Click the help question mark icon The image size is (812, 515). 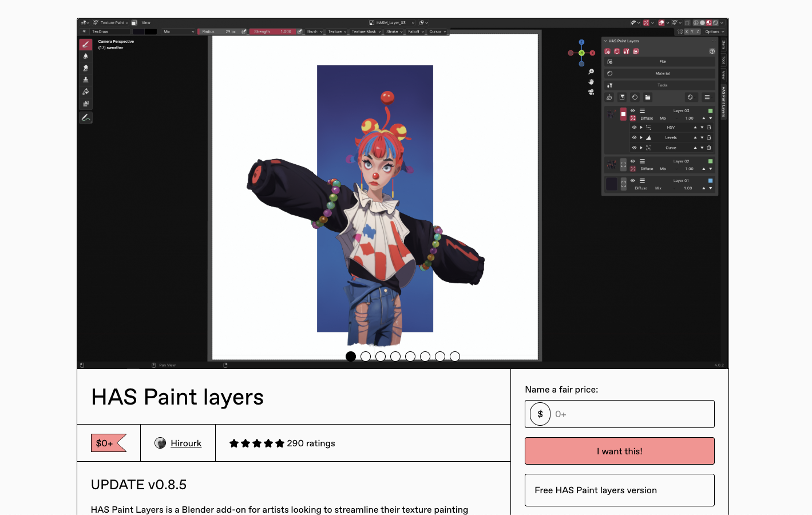coord(712,51)
